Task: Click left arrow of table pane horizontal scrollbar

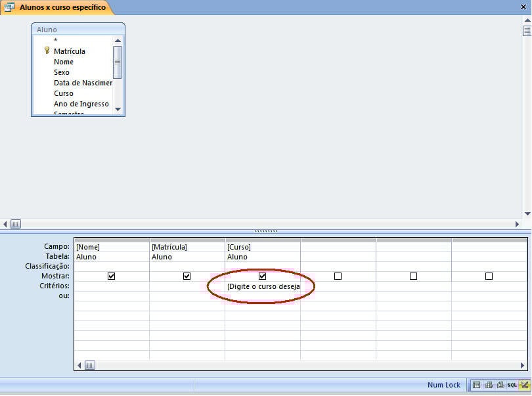Action: click(5, 224)
